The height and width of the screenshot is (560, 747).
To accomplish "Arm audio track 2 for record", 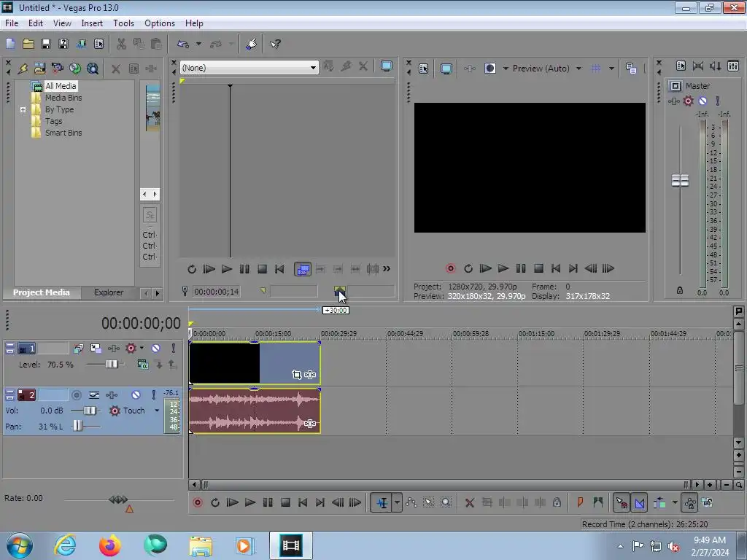I will pos(76,394).
